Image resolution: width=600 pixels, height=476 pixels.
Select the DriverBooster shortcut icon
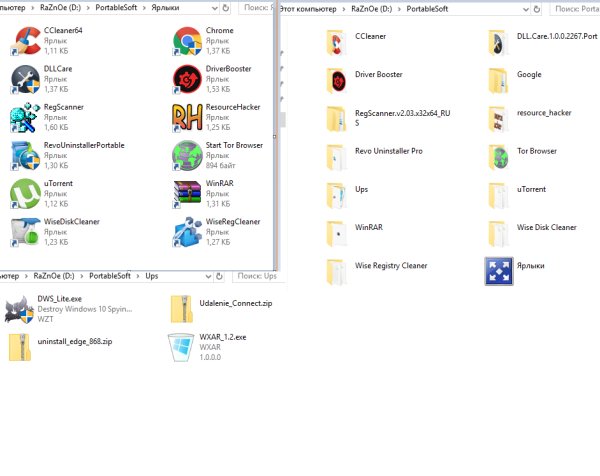click(x=187, y=79)
